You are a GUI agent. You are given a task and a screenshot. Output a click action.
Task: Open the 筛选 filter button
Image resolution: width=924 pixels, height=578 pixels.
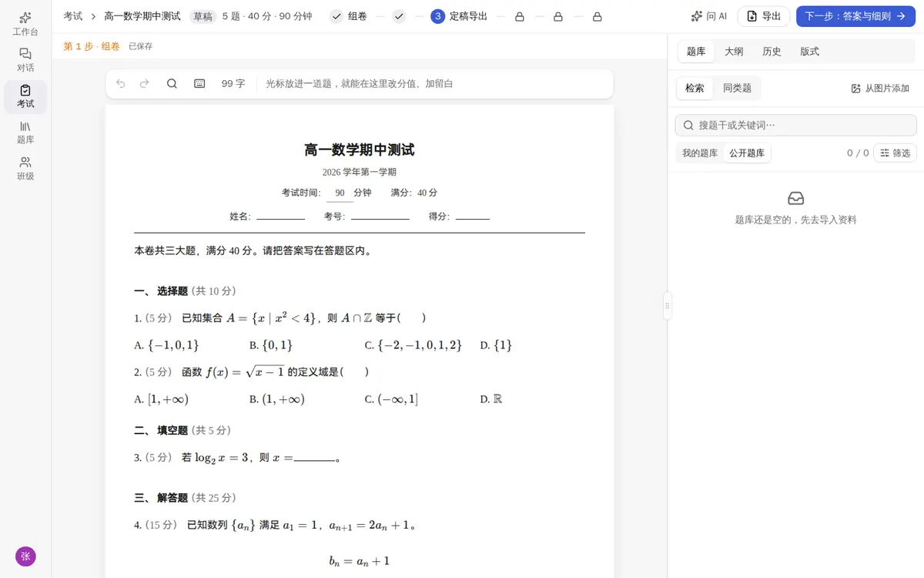tap(896, 153)
